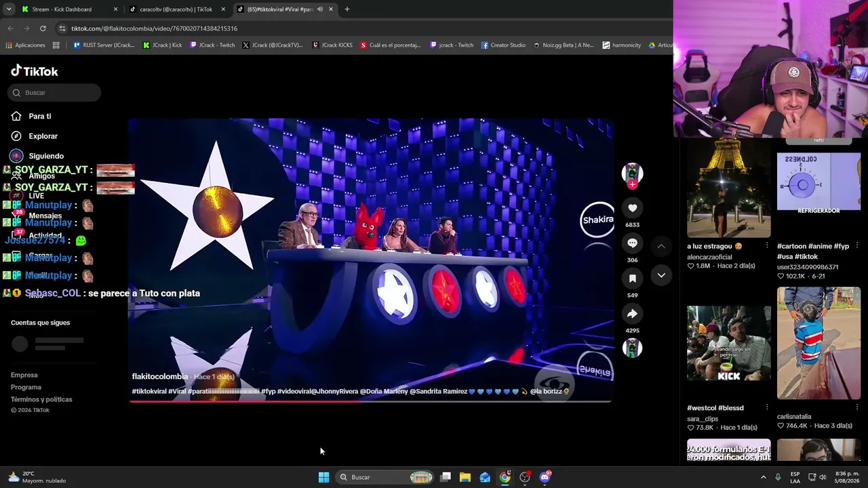Open File Explorer from the taskbar

click(465, 477)
